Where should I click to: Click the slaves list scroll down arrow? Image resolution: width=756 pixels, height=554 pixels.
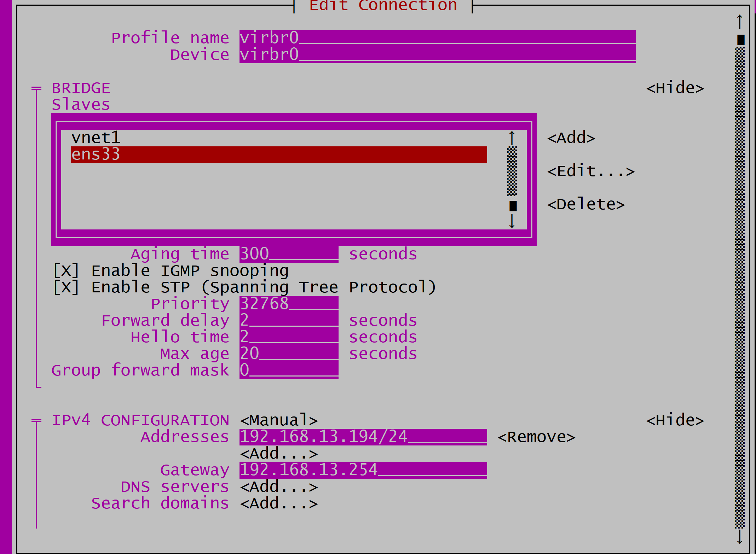click(512, 221)
